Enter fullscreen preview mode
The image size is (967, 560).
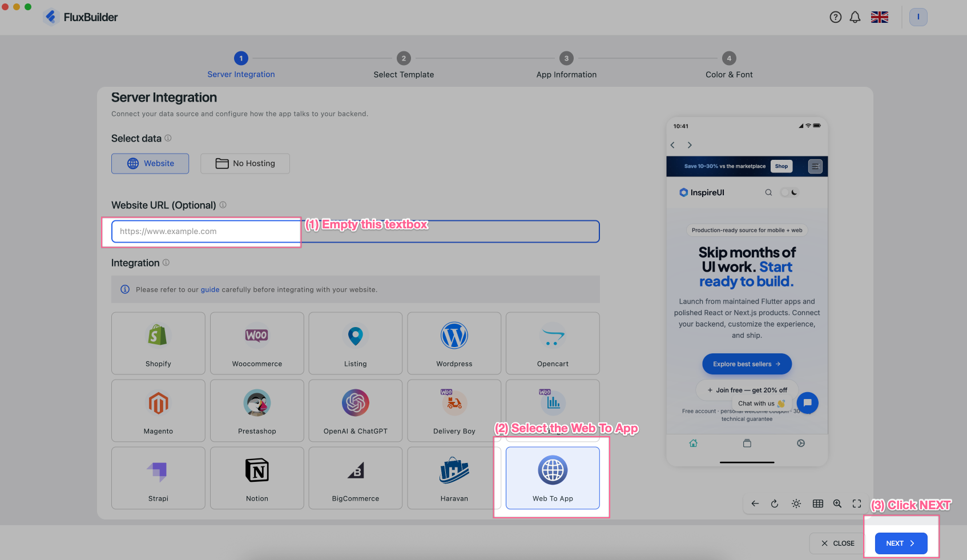[x=857, y=503]
